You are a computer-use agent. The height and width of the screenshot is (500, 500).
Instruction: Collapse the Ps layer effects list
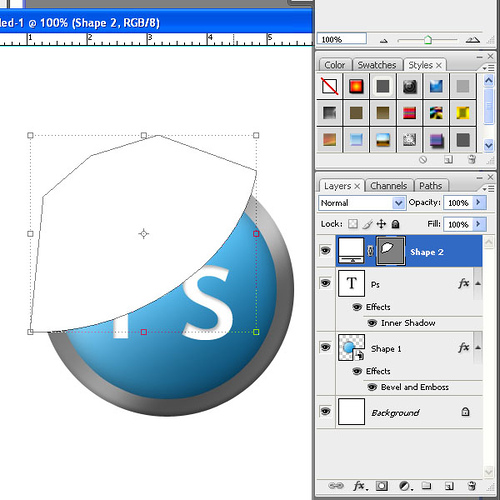coord(478,283)
